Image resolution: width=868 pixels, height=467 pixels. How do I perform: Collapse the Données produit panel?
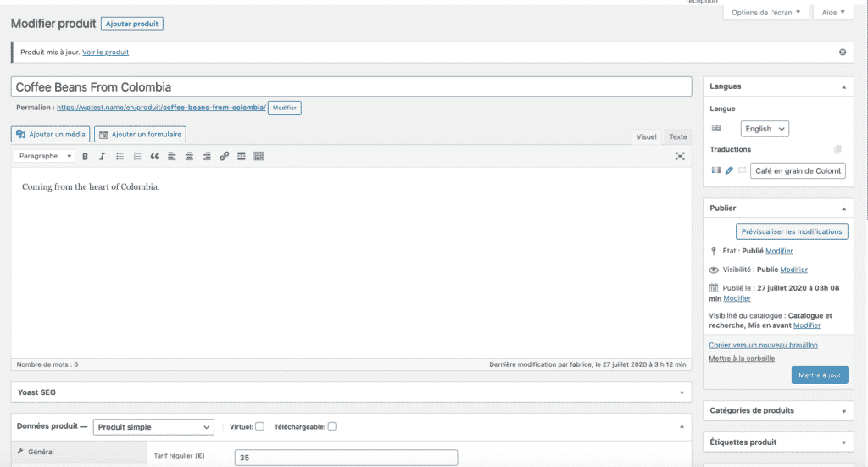click(x=682, y=426)
